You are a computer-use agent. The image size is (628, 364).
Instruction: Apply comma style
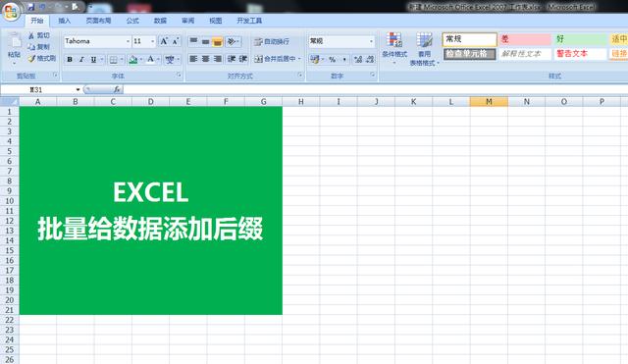click(344, 59)
